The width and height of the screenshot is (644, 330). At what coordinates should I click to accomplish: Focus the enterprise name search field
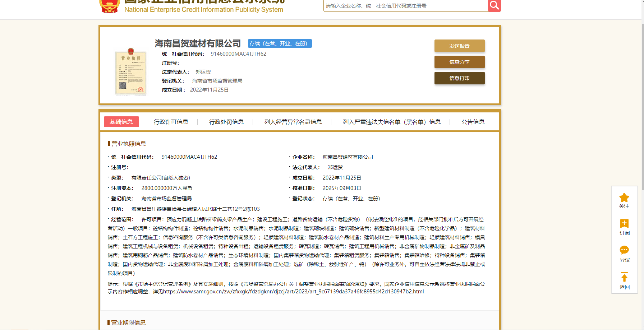pyautogui.click(x=406, y=6)
